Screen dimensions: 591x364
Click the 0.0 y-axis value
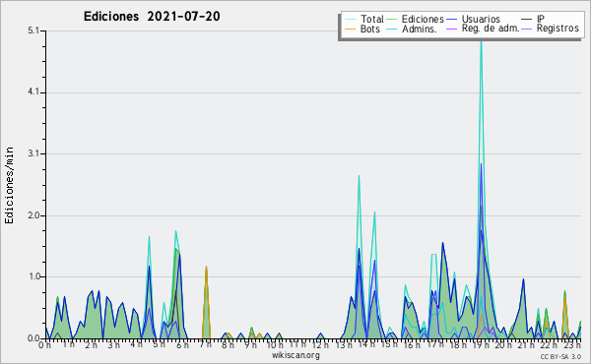(x=33, y=338)
